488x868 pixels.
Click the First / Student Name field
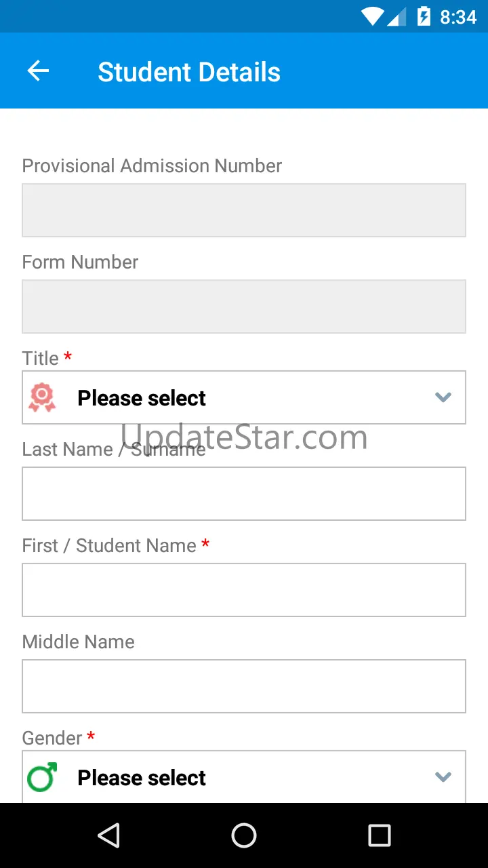tap(244, 590)
